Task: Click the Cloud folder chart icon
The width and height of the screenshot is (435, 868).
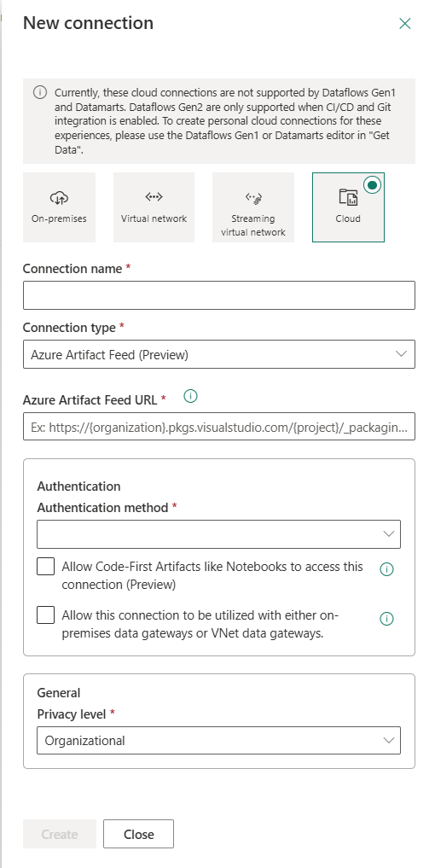Action: [348, 197]
